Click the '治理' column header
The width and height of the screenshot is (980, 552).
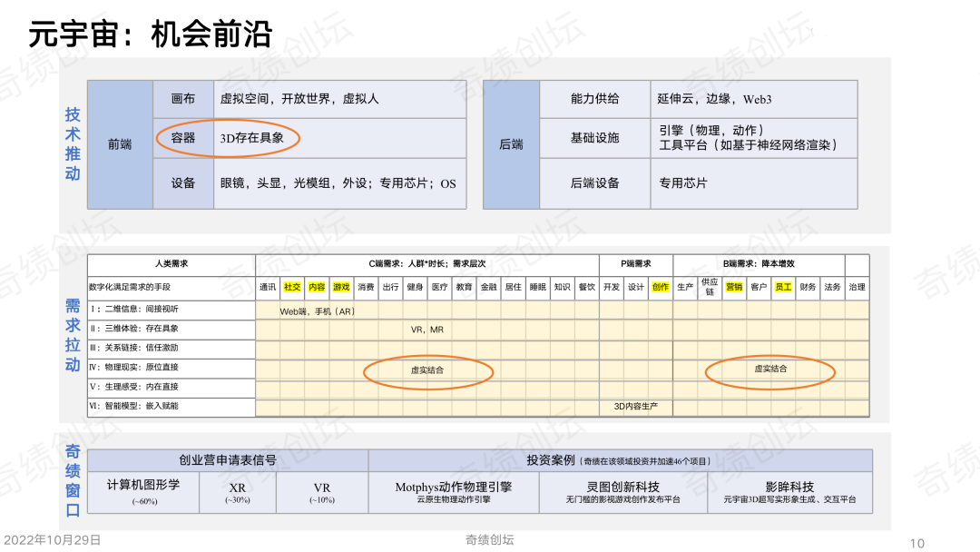click(x=857, y=287)
